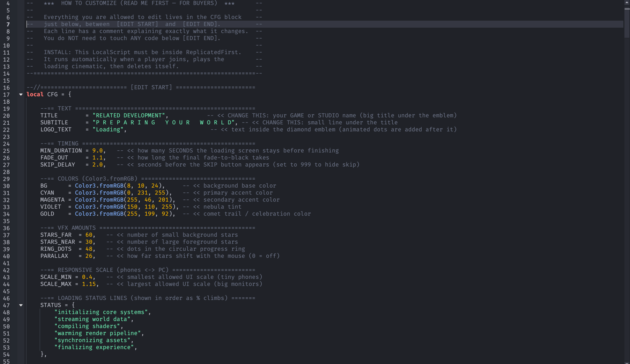Click the "HOW TO CUSTOMIZE" header comment
630x364 pixels.
[89, 3]
